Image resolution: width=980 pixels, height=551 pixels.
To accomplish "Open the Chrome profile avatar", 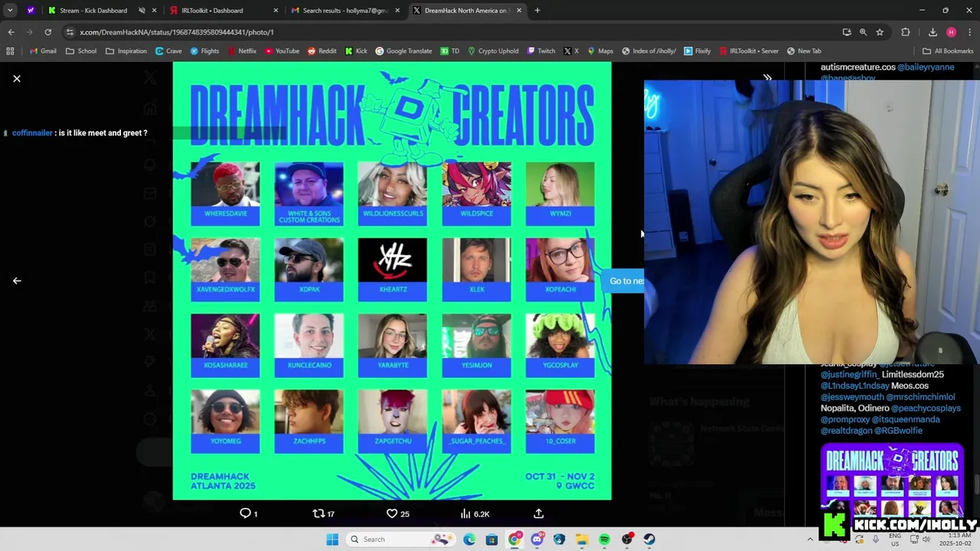I will click(951, 32).
